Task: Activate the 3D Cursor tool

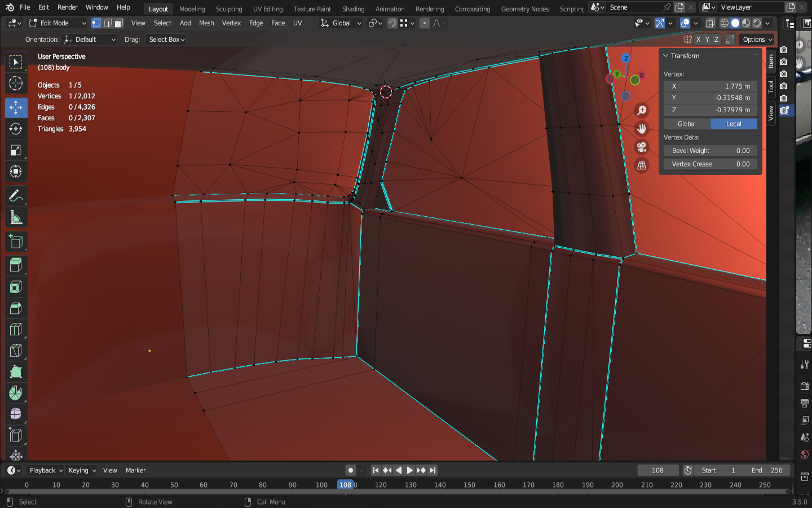Action: tap(16, 84)
